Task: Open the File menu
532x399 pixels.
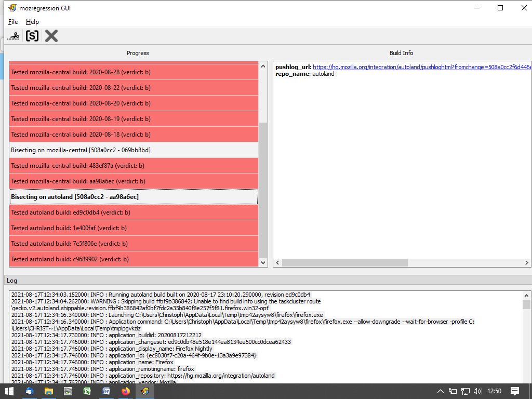Action: [13, 22]
